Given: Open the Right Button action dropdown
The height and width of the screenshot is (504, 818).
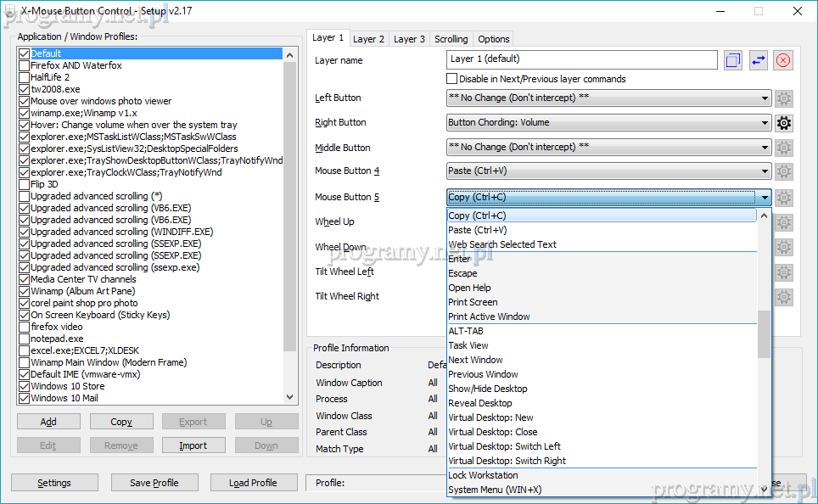Looking at the screenshot, I should 608,123.
